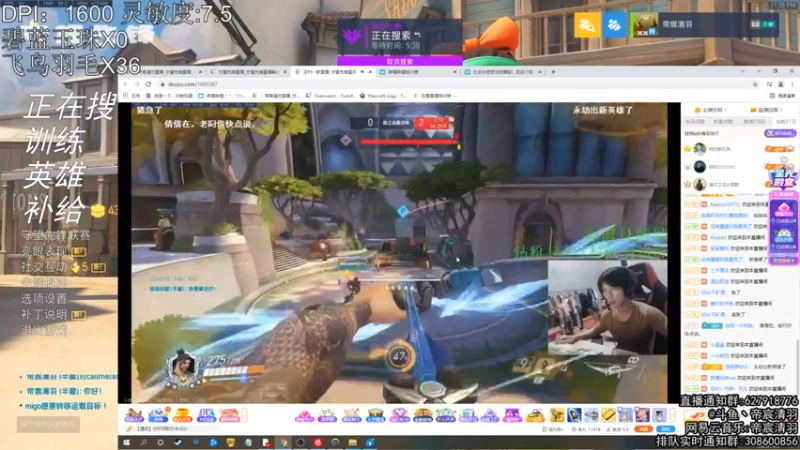Open the Windows Start menu

click(126, 443)
